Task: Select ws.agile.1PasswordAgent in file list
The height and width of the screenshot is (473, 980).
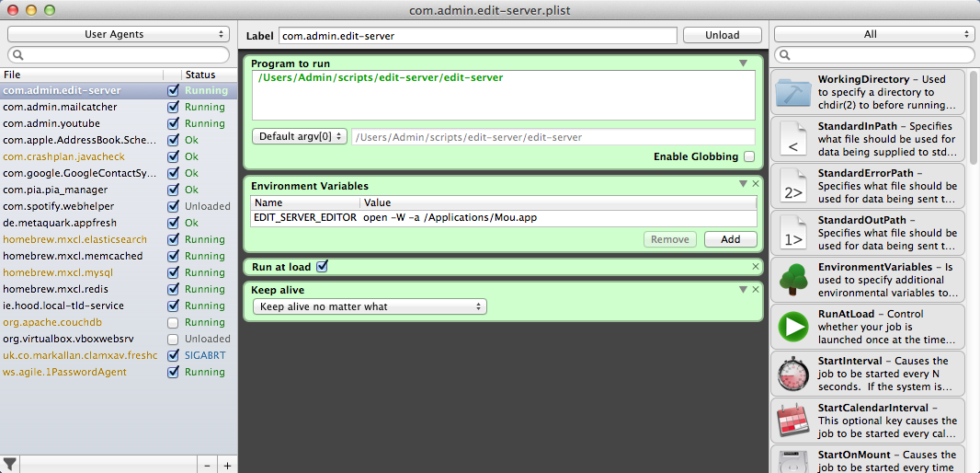Action: (x=64, y=373)
